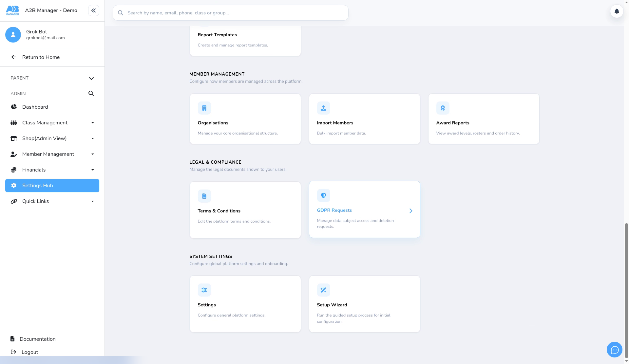Click the 'A2B Manager - Demo' title text

click(x=51, y=10)
